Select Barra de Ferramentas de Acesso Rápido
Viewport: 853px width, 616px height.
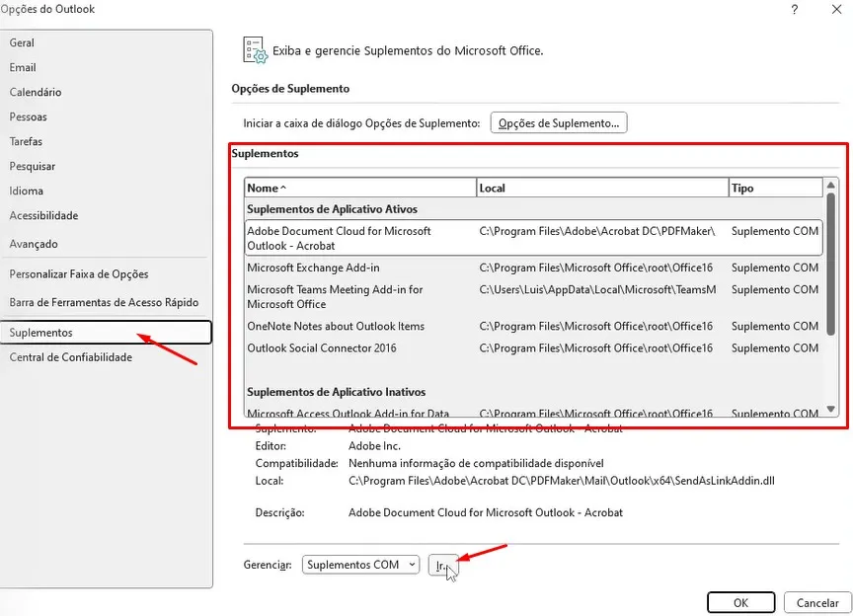[104, 302]
